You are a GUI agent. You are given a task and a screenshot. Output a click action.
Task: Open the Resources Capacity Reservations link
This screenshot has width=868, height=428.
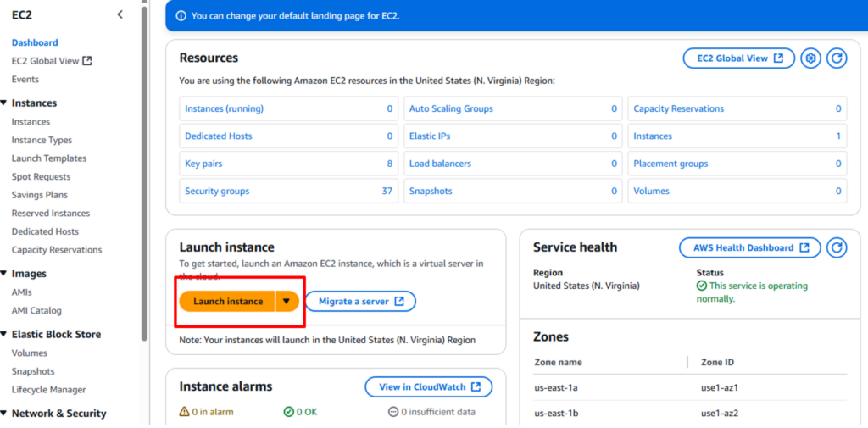679,109
